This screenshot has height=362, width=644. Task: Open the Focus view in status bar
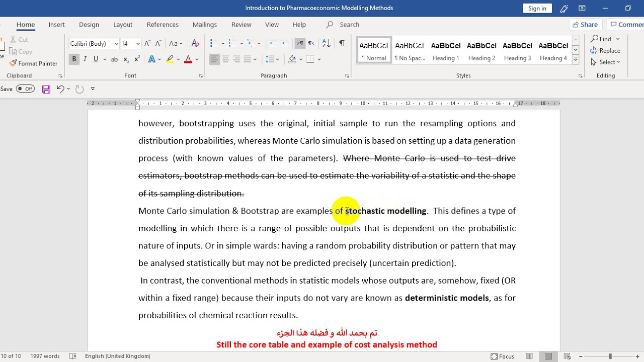tap(503, 356)
